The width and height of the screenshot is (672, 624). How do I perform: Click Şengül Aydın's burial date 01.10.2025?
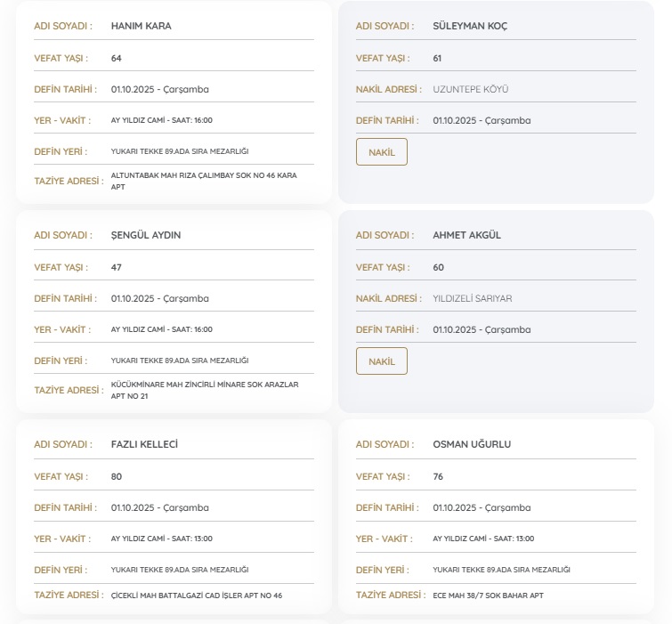(159, 298)
